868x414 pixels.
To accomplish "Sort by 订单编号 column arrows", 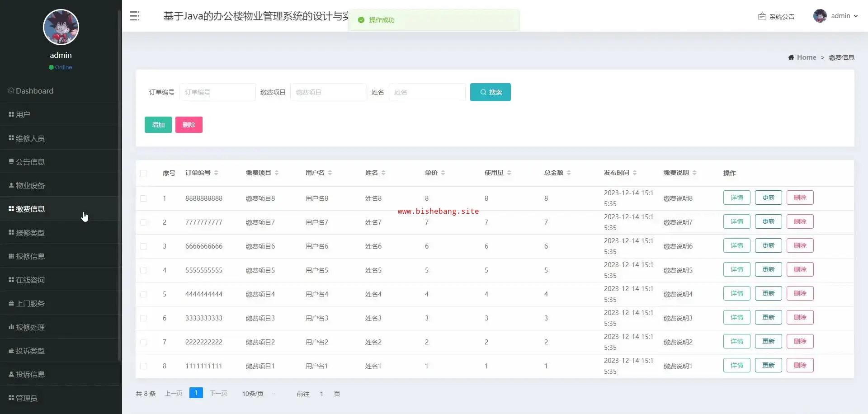I will [216, 173].
